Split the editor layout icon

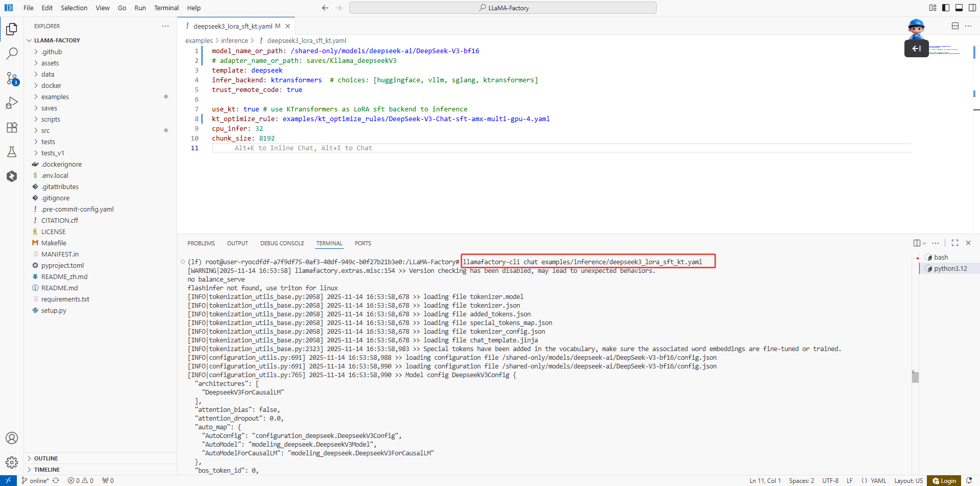(955, 26)
